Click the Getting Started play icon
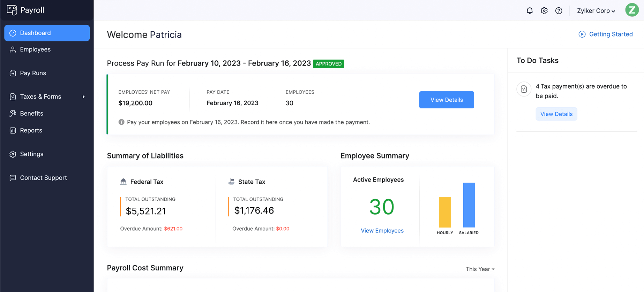 coord(582,34)
